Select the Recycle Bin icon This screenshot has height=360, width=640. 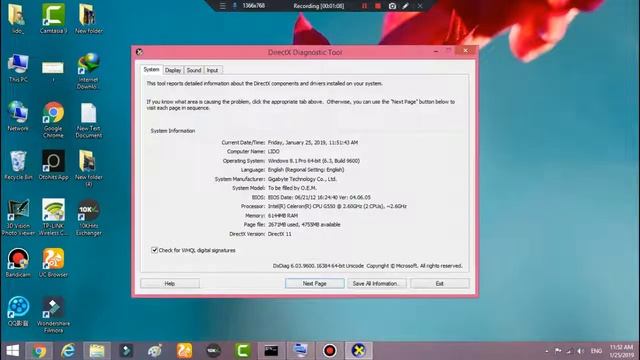[x=18, y=165]
